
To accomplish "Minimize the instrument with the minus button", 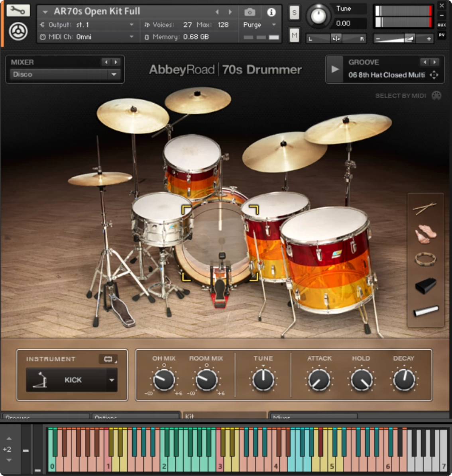I will (442, 15).
